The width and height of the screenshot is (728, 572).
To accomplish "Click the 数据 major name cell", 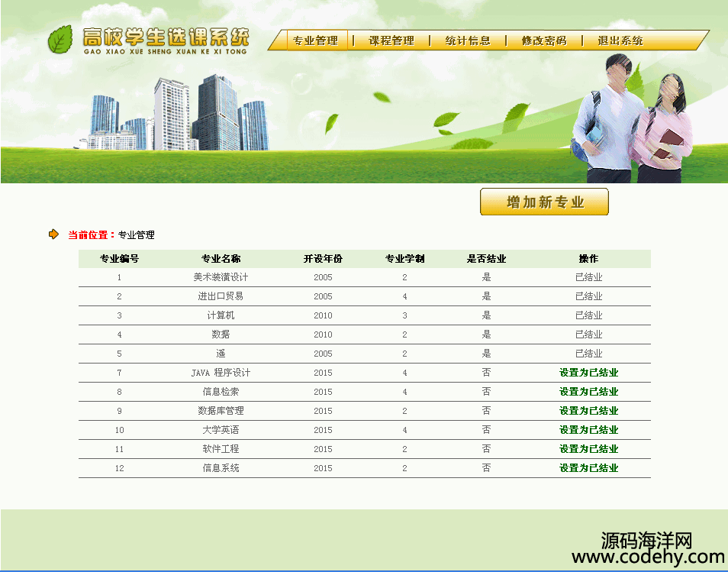I will pyautogui.click(x=221, y=334).
